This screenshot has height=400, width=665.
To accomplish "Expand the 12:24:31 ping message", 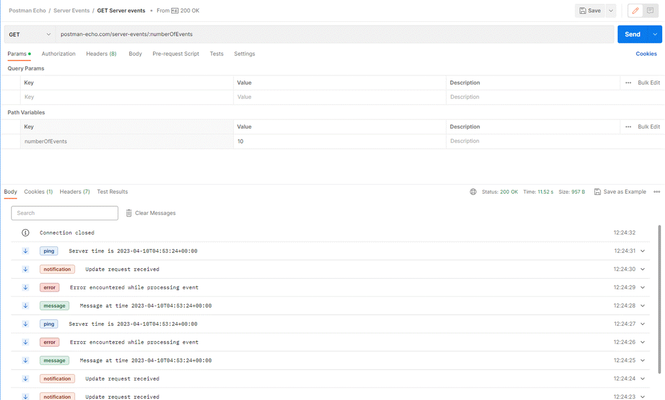I will pos(643,251).
